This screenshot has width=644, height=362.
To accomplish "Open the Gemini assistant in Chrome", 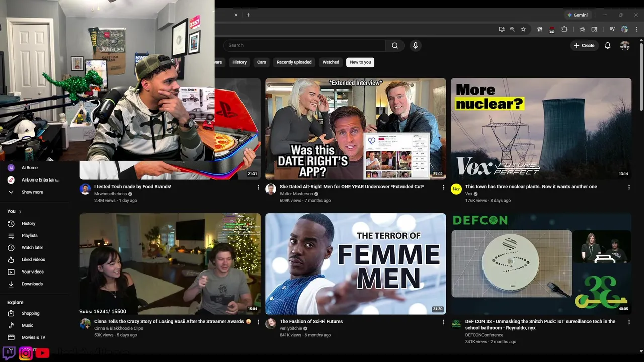I will [x=577, y=15].
